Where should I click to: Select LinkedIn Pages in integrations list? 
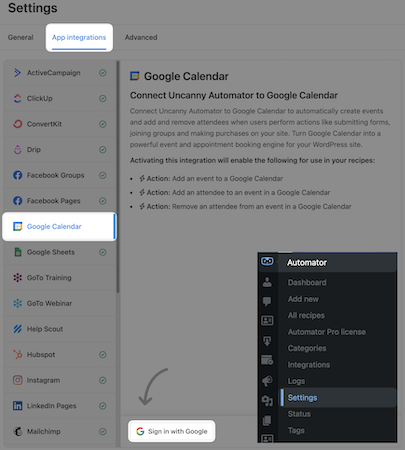(x=60, y=406)
